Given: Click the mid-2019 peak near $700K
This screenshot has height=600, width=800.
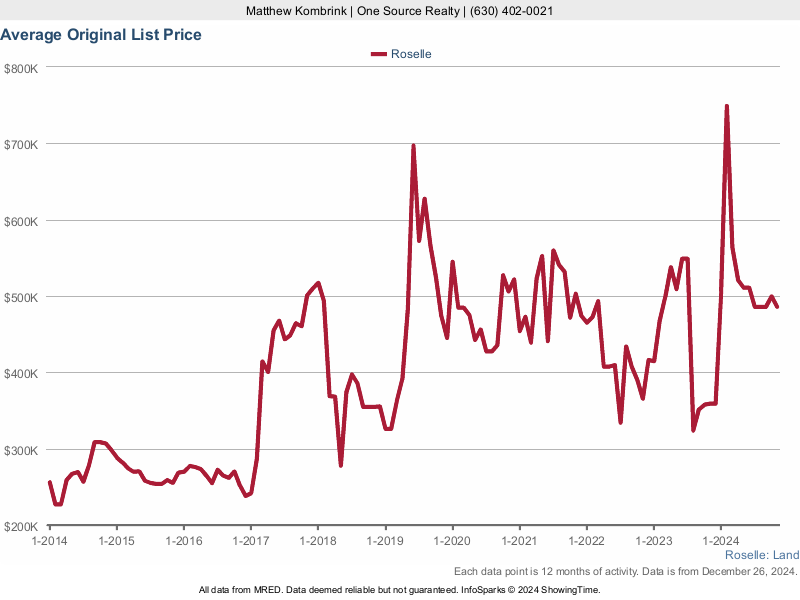Looking at the screenshot, I should 413,146.
